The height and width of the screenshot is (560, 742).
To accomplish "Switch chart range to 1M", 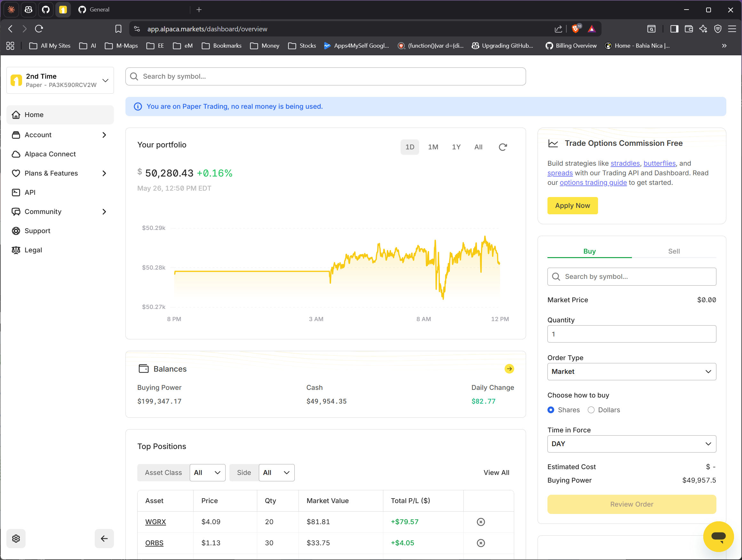I will (433, 147).
